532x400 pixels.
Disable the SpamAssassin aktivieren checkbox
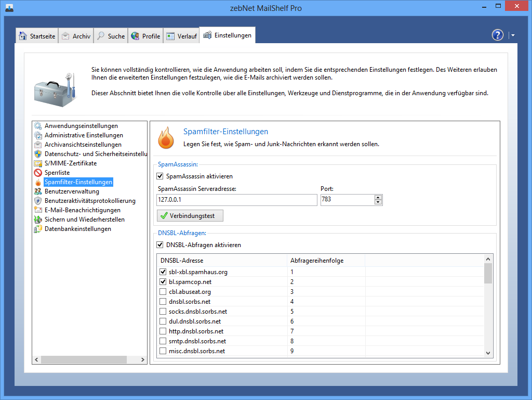(161, 176)
